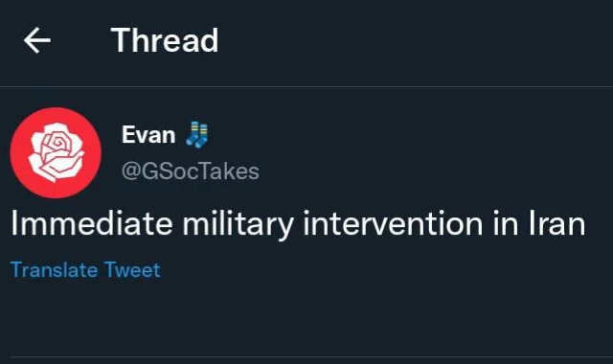Click the blank header space right of Thread

tap(415, 40)
